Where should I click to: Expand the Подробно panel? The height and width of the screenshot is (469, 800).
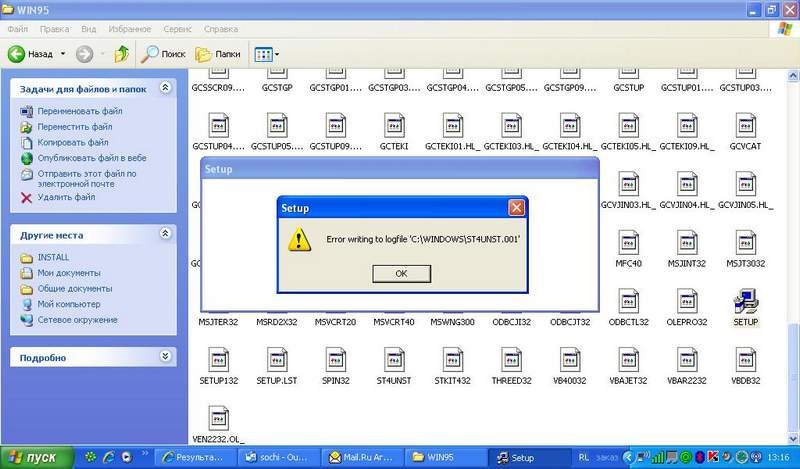click(165, 356)
